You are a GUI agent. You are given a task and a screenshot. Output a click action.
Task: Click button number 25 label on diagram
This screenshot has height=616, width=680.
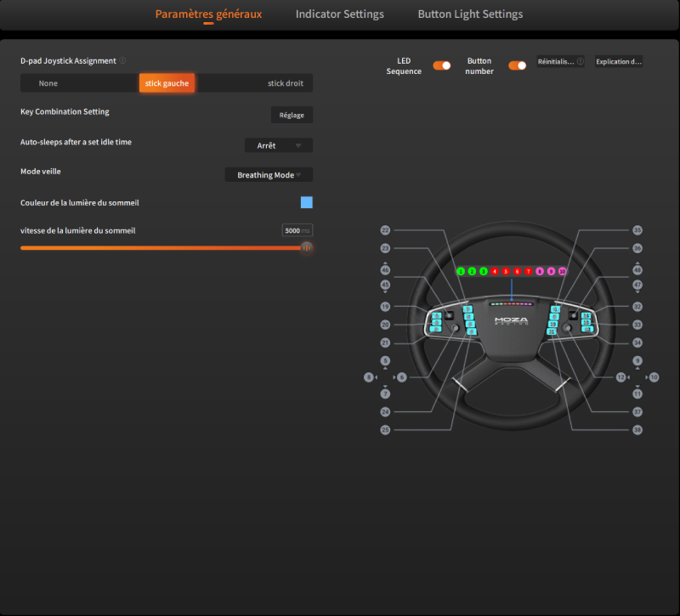tap(385, 430)
